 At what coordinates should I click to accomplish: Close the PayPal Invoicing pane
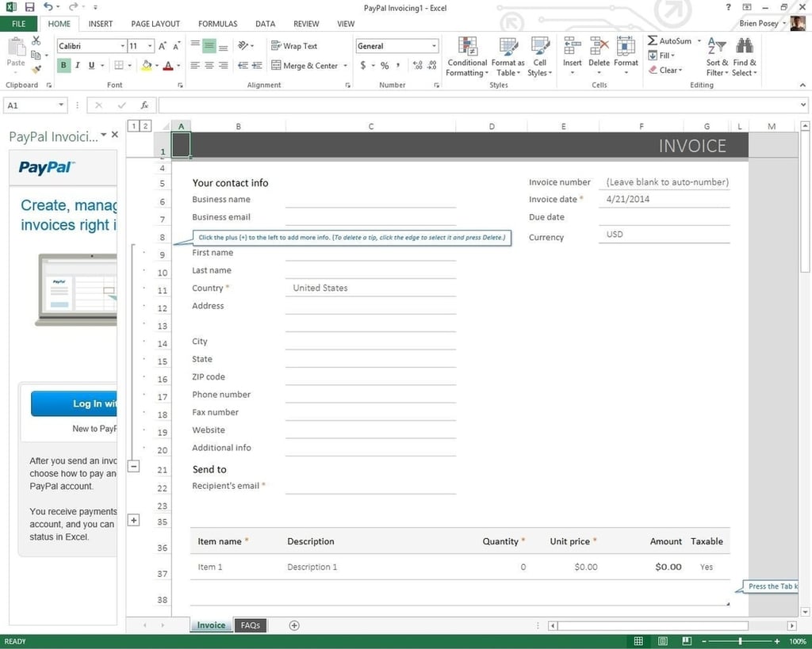coord(115,135)
